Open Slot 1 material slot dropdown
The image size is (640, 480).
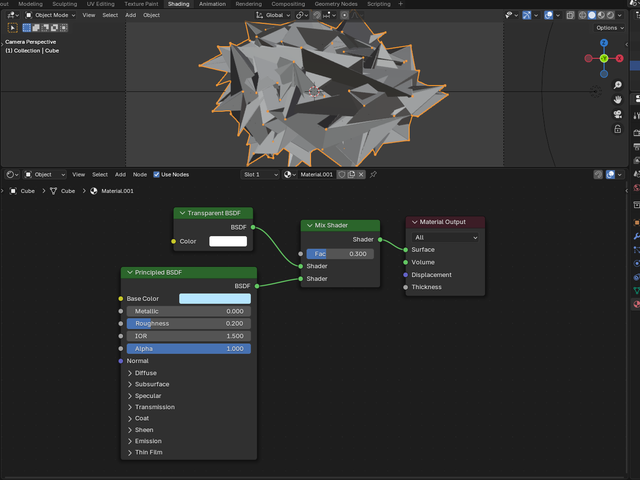pos(260,175)
